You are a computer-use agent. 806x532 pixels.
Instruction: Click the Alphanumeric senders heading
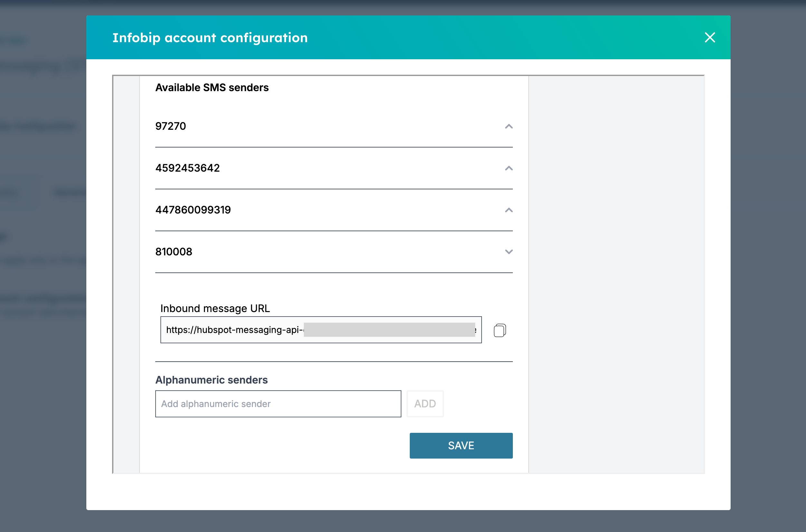[x=211, y=380]
